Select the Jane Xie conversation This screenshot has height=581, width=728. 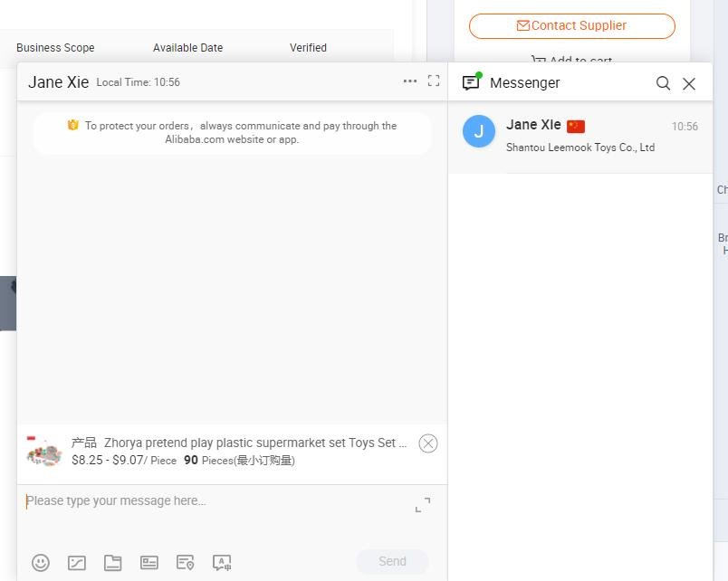tap(580, 135)
